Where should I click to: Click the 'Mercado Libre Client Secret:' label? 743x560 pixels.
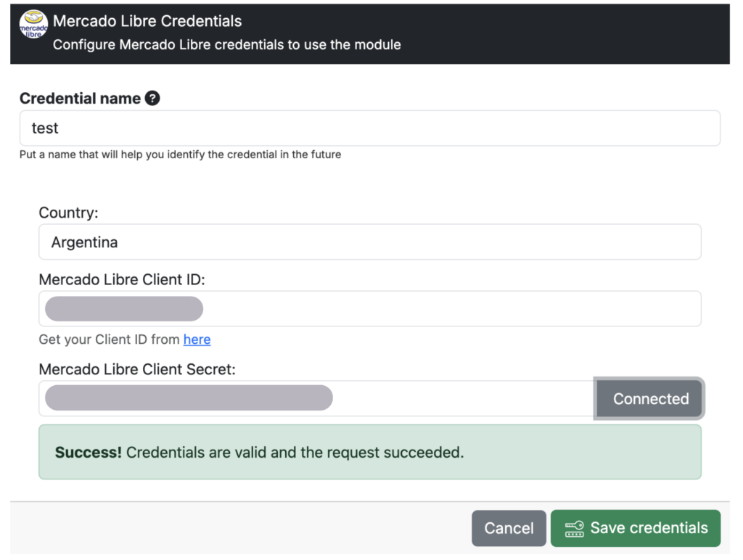tap(137, 369)
